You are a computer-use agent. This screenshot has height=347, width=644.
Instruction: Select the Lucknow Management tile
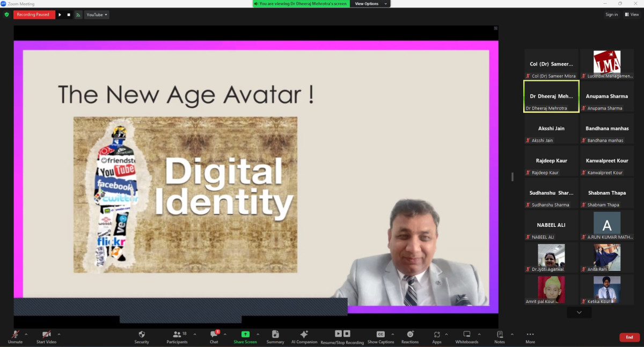[607, 64]
